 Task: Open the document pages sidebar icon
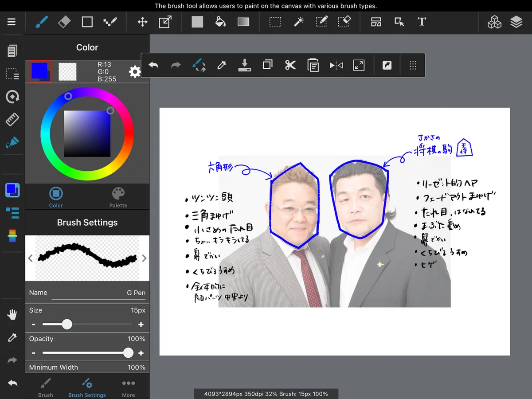tap(12, 51)
